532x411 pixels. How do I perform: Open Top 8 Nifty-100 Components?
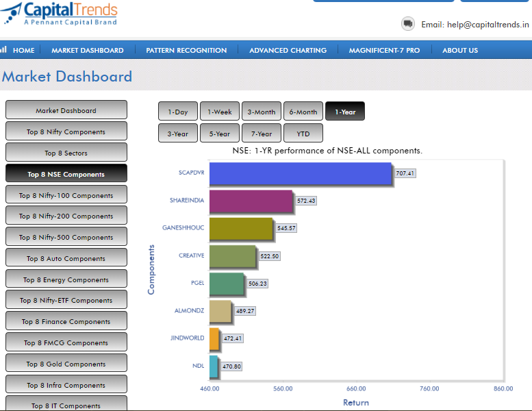[x=66, y=195]
